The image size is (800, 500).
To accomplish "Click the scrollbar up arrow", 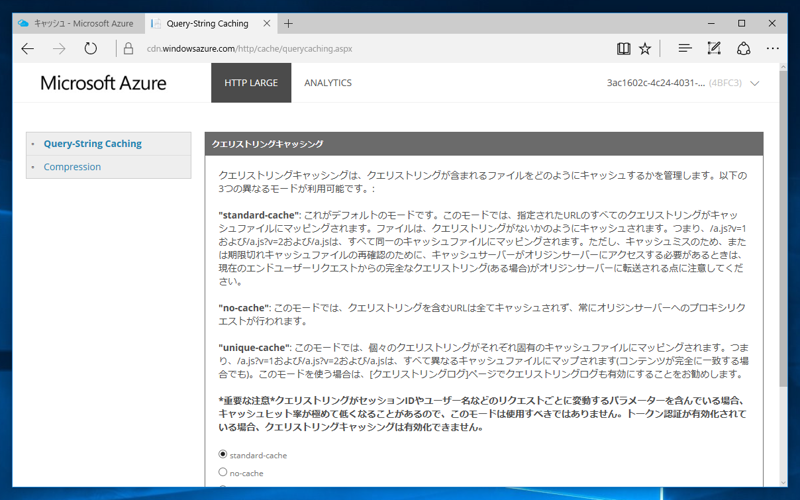I will [x=783, y=67].
